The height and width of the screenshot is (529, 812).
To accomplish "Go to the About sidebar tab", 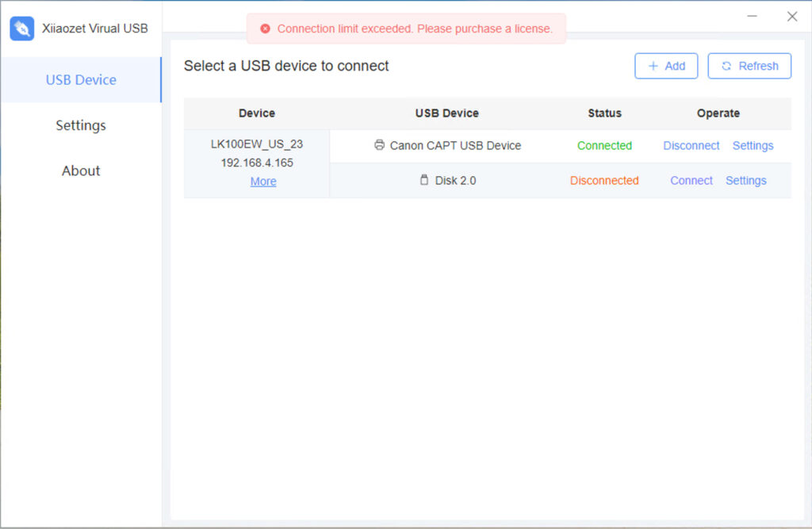I will coord(81,171).
